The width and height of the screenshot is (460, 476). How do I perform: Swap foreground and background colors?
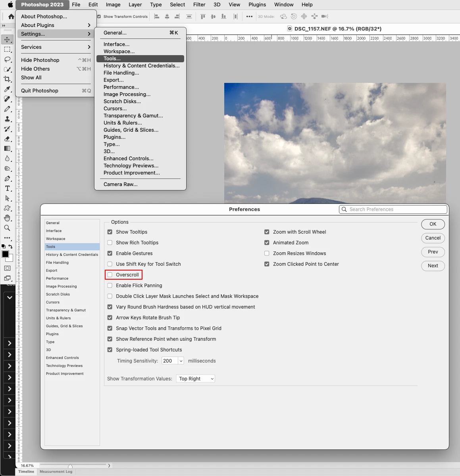click(x=11, y=246)
